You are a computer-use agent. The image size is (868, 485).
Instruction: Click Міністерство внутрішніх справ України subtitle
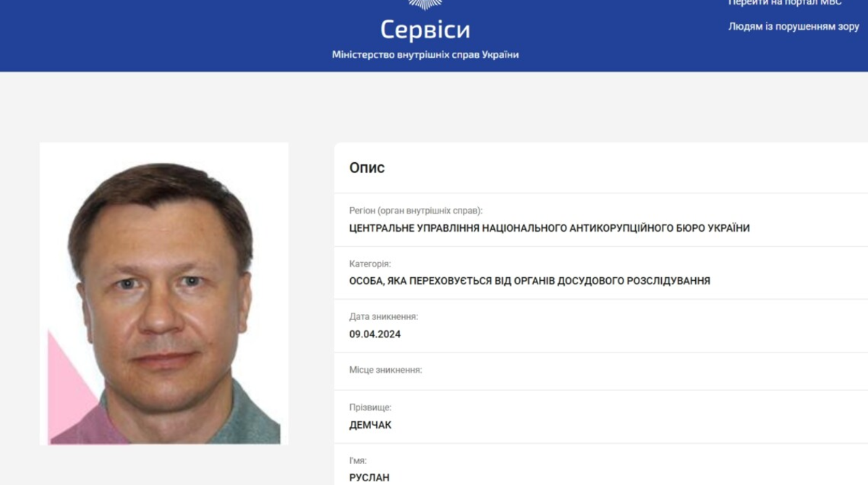(x=425, y=55)
